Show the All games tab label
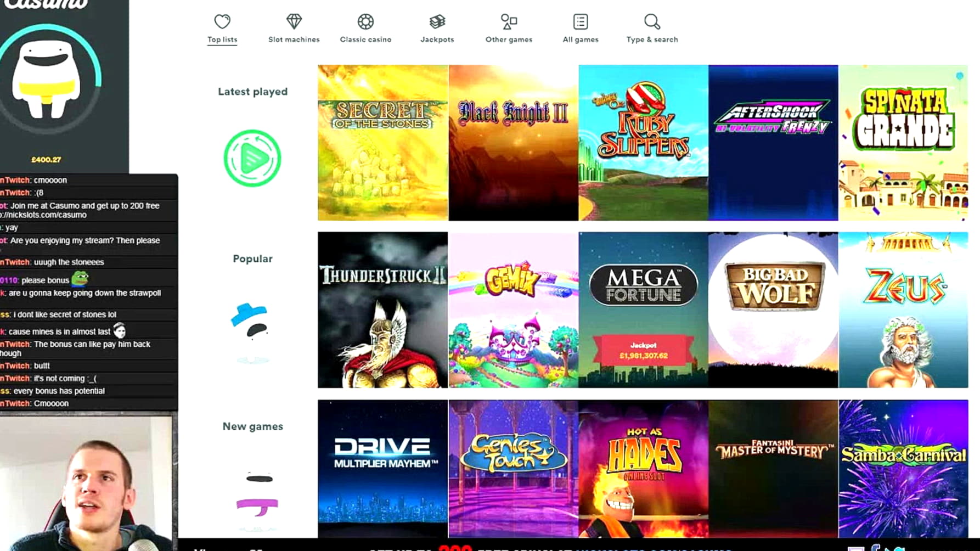The width and height of the screenshot is (980, 551). [x=581, y=40]
